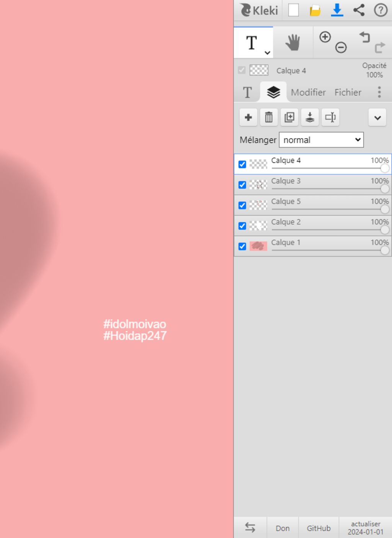
Task: Redo the action
Action: click(380, 47)
